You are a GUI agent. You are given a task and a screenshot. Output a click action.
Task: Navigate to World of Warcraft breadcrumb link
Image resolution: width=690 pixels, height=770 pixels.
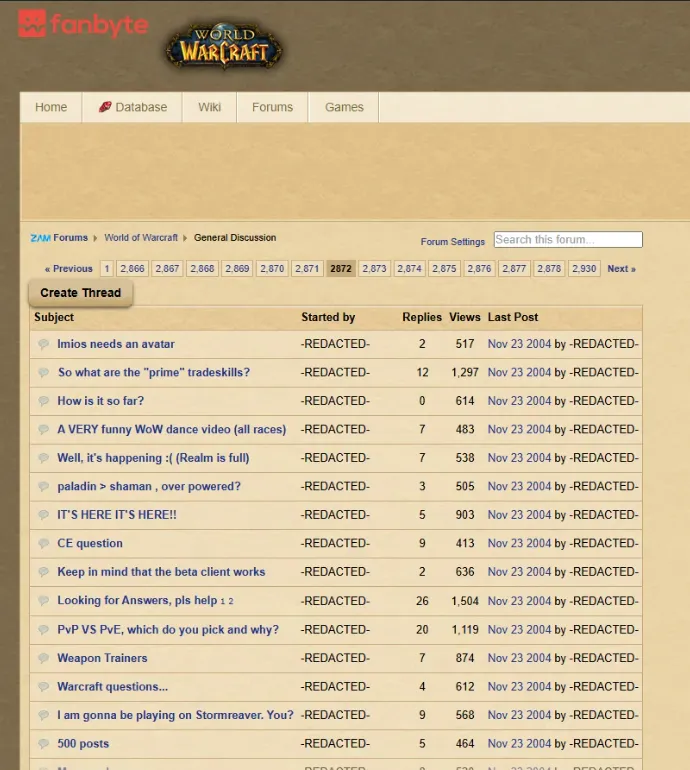click(x=141, y=238)
